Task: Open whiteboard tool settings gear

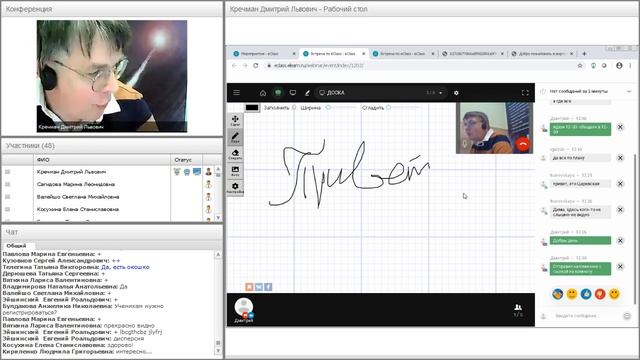Action: click(235, 188)
